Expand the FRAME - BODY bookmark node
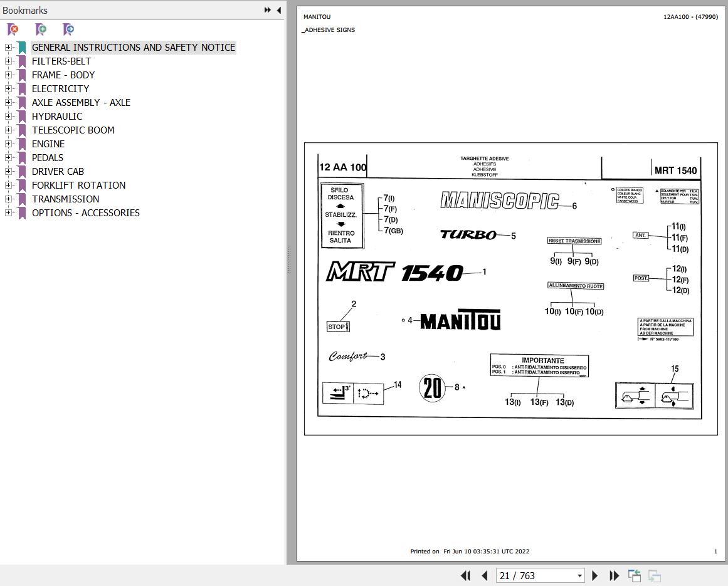 coord(8,75)
